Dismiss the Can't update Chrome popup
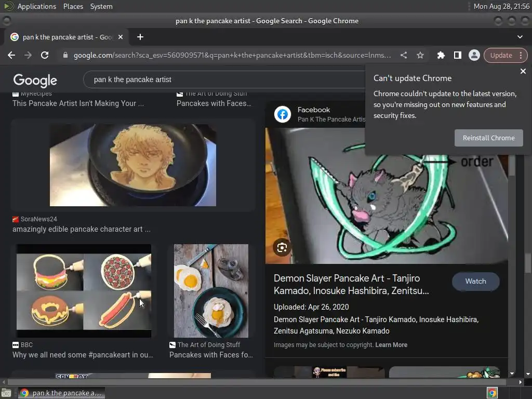This screenshot has width=532, height=399. pos(523,71)
